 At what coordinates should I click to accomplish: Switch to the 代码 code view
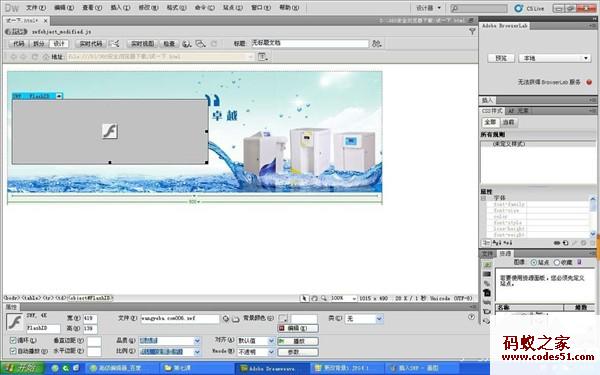click(x=19, y=44)
